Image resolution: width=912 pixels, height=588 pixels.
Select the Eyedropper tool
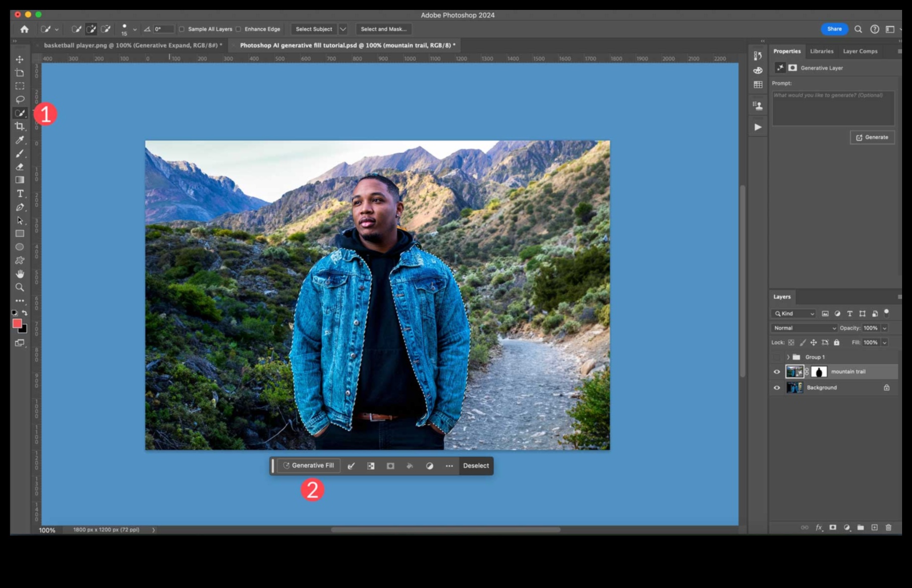tap(20, 140)
